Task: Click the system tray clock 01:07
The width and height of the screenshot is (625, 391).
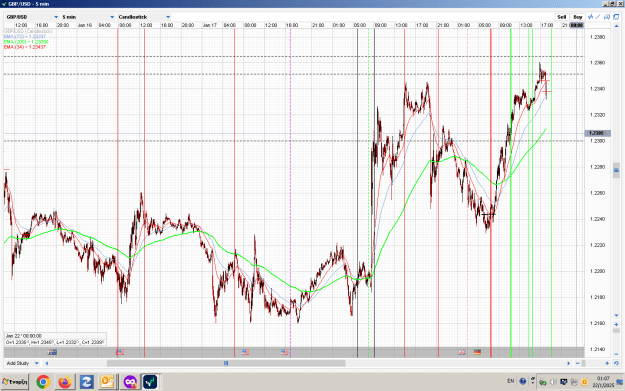Action: pyautogui.click(x=603, y=378)
